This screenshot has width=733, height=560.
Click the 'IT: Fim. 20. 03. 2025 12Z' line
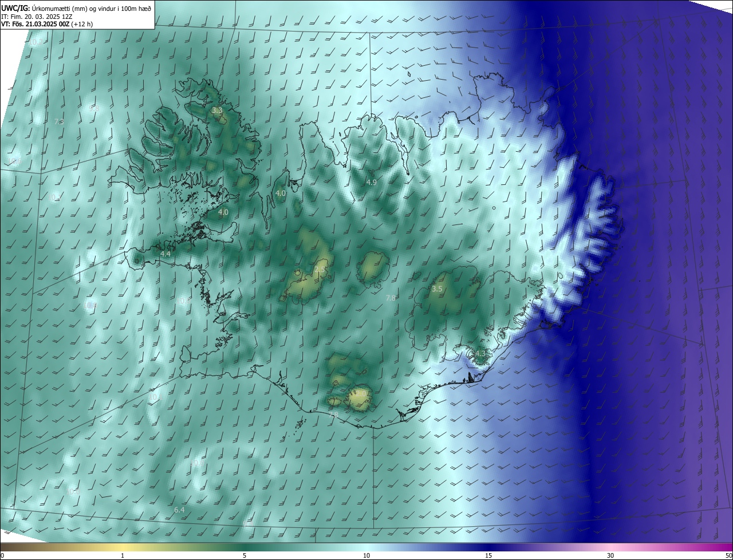pyautogui.click(x=36, y=16)
